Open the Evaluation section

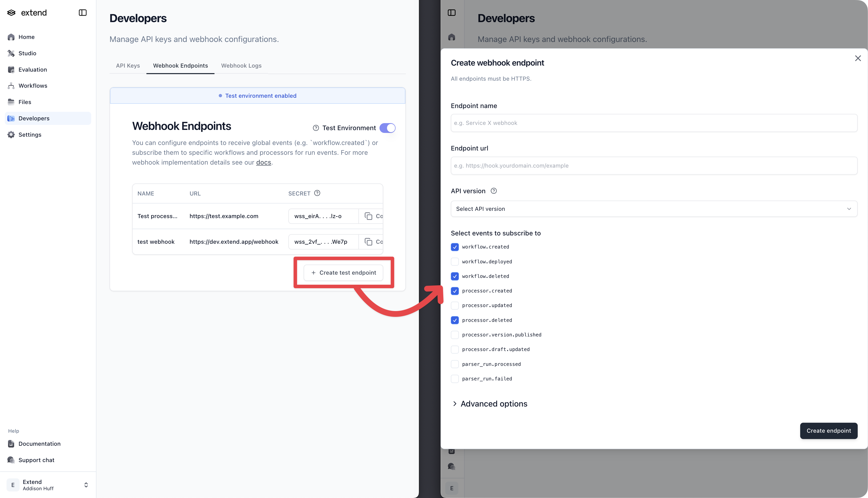[x=32, y=69]
